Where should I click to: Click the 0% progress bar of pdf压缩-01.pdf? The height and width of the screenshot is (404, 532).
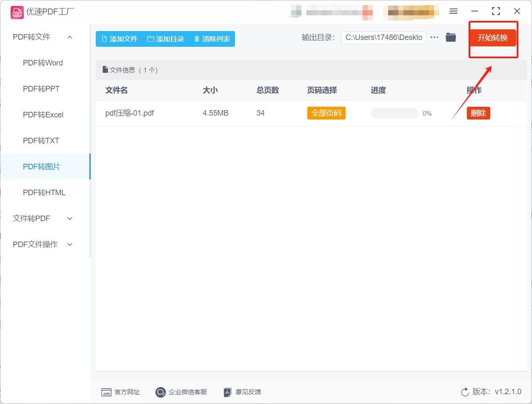(395, 113)
